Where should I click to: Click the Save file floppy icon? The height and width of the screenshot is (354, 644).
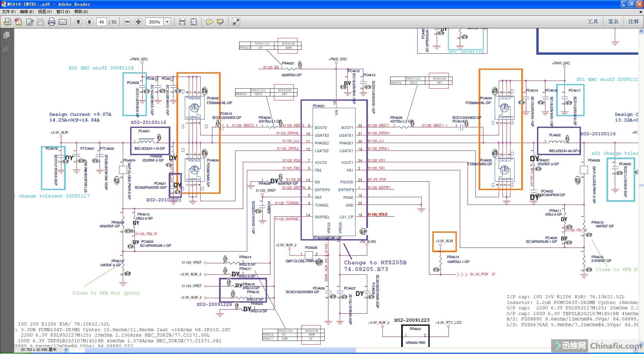41,22
